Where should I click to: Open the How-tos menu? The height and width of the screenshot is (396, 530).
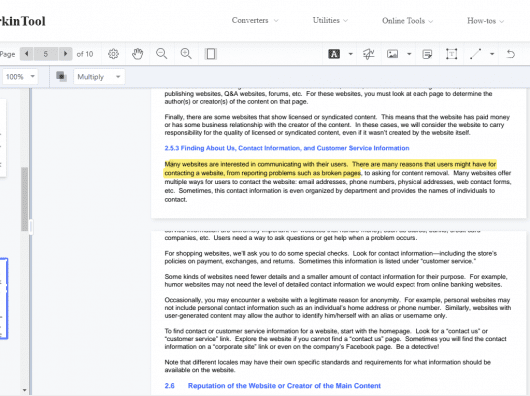pyautogui.click(x=485, y=21)
